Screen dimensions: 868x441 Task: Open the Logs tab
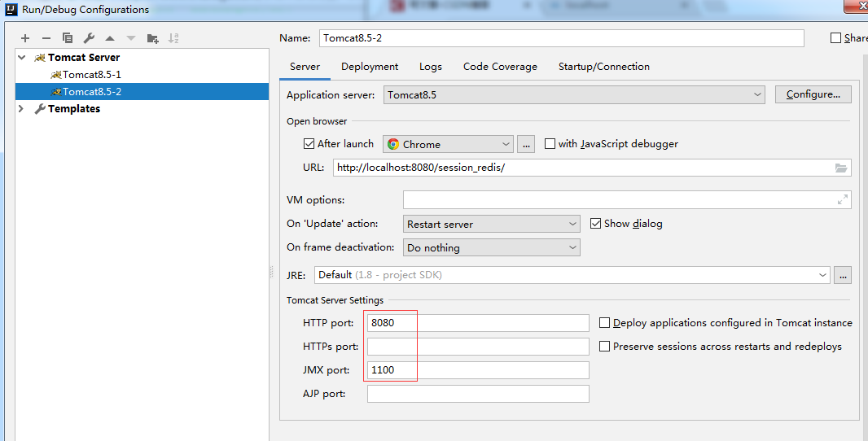point(430,67)
